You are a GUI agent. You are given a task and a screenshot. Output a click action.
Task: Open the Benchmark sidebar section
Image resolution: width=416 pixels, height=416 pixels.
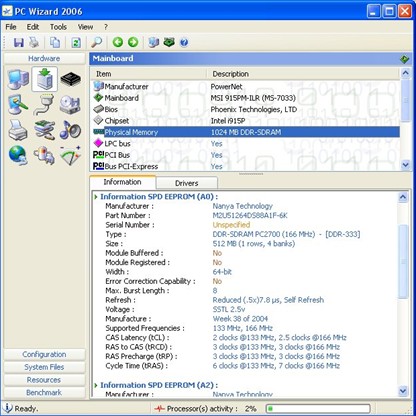(44, 392)
